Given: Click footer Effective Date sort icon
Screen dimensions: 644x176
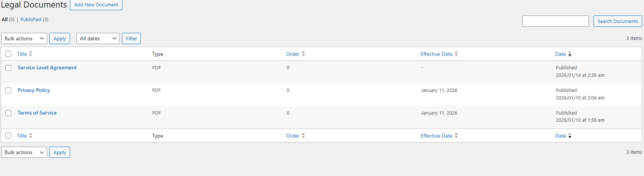Looking at the screenshot, I should coord(456,136).
